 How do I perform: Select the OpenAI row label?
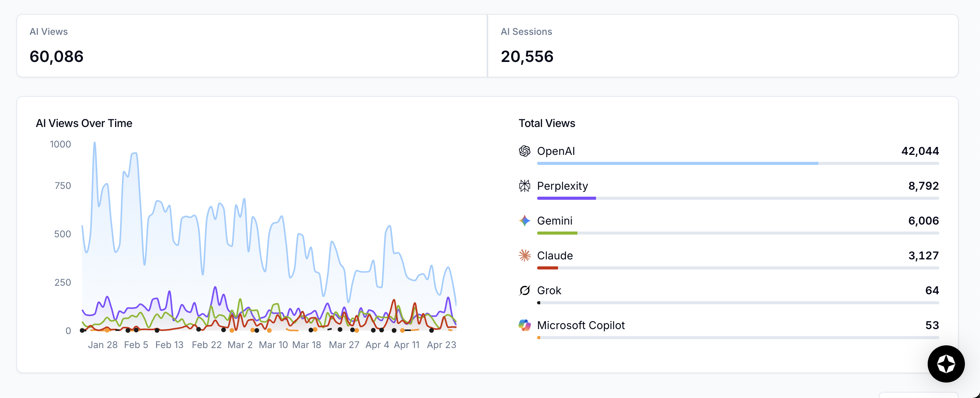tap(556, 151)
